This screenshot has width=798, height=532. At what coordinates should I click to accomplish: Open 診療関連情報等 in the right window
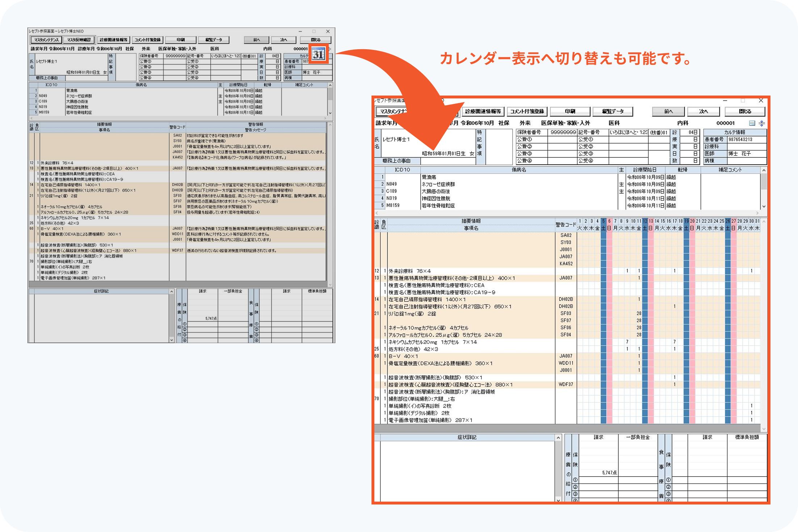(x=483, y=111)
